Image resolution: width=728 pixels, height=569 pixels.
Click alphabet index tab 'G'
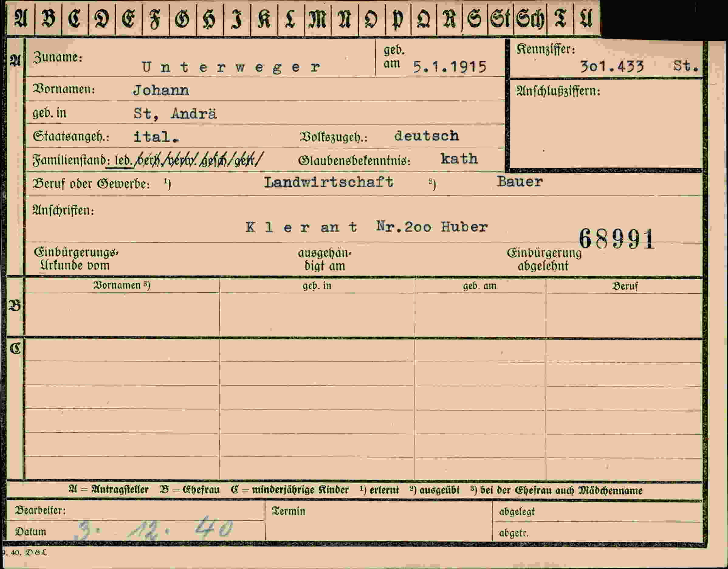pyautogui.click(x=182, y=18)
